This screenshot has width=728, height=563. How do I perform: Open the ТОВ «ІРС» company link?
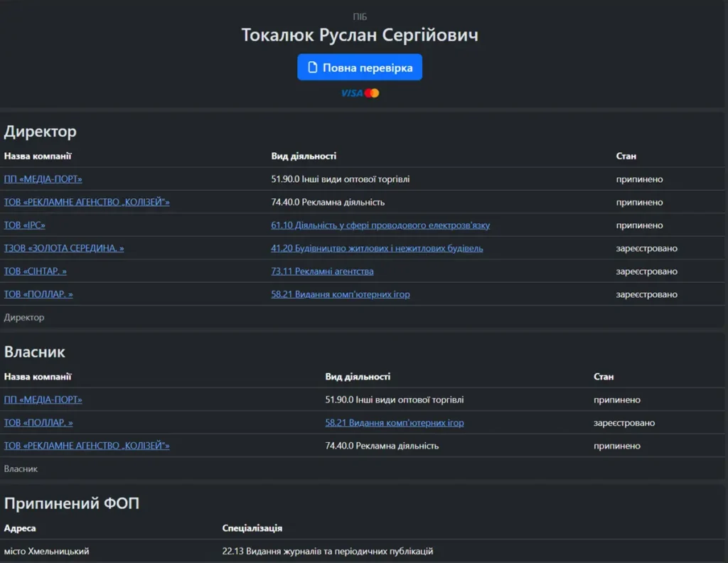coord(25,225)
